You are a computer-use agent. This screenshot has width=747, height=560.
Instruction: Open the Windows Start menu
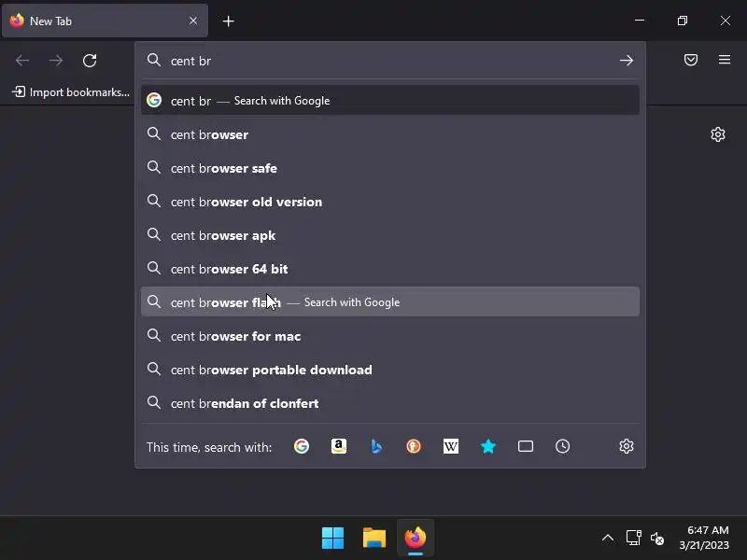tap(332, 539)
